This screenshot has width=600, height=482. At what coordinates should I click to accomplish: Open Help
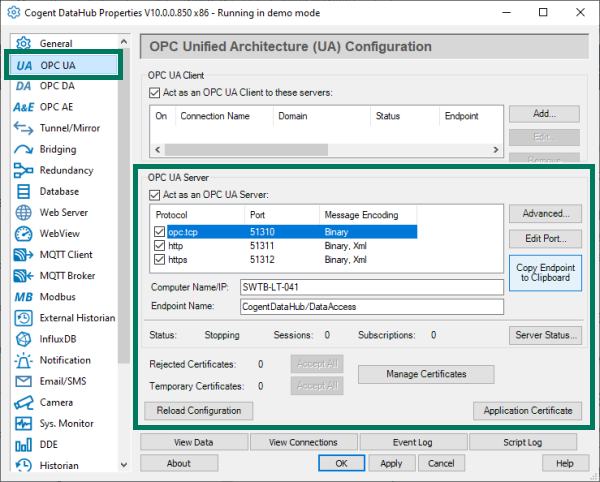pos(565,463)
